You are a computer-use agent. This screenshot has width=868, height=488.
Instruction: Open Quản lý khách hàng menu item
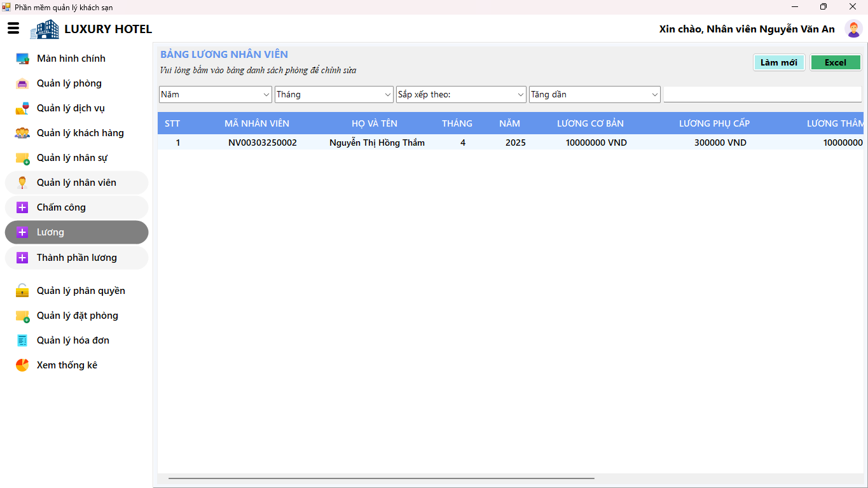pos(76,133)
